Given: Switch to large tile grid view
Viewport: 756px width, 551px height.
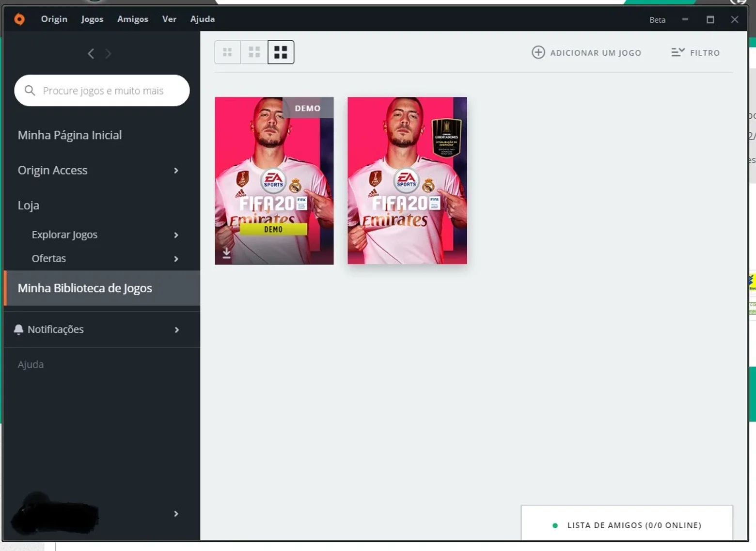Looking at the screenshot, I should pyautogui.click(x=281, y=52).
